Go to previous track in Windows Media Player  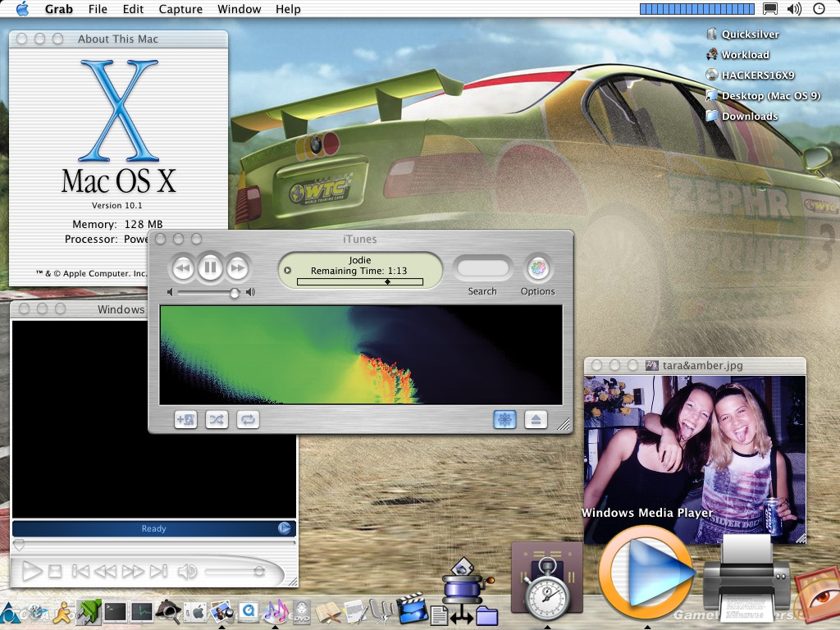point(80,572)
